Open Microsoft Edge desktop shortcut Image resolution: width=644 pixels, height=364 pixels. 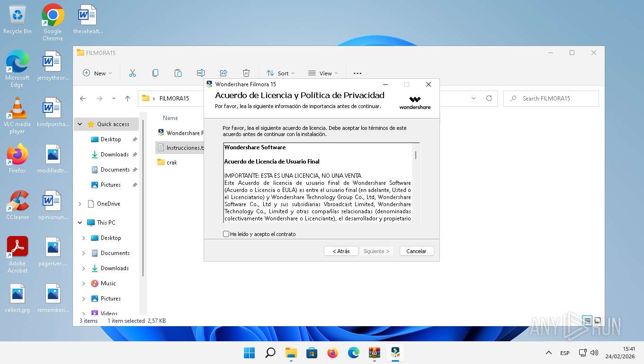[18, 69]
